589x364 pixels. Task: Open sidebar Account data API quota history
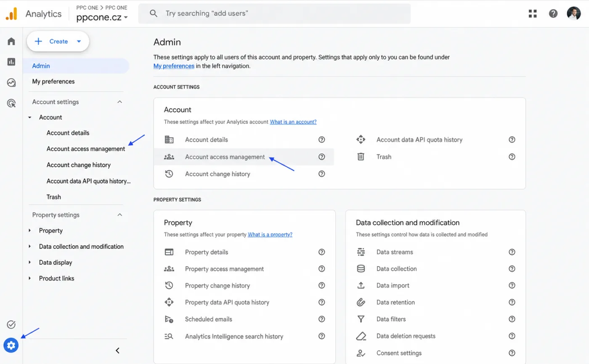(x=89, y=181)
